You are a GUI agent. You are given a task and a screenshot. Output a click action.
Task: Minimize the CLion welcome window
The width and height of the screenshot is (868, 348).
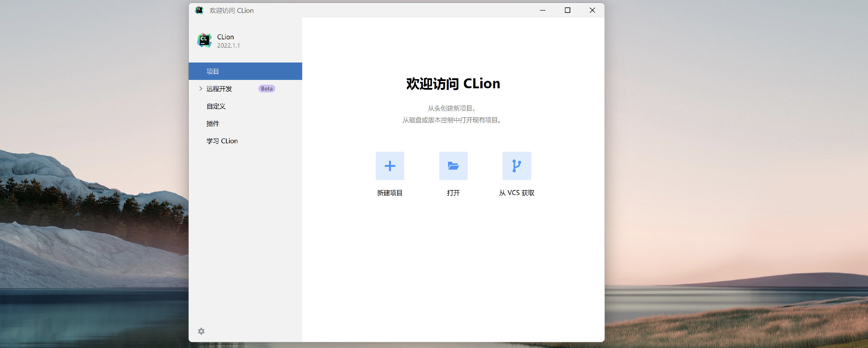(543, 10)
